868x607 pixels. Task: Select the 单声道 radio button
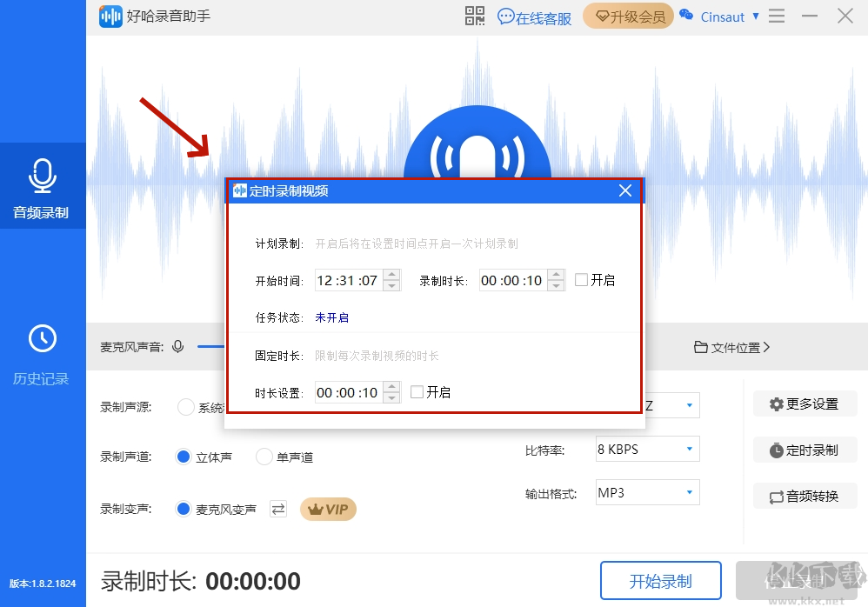263,456
